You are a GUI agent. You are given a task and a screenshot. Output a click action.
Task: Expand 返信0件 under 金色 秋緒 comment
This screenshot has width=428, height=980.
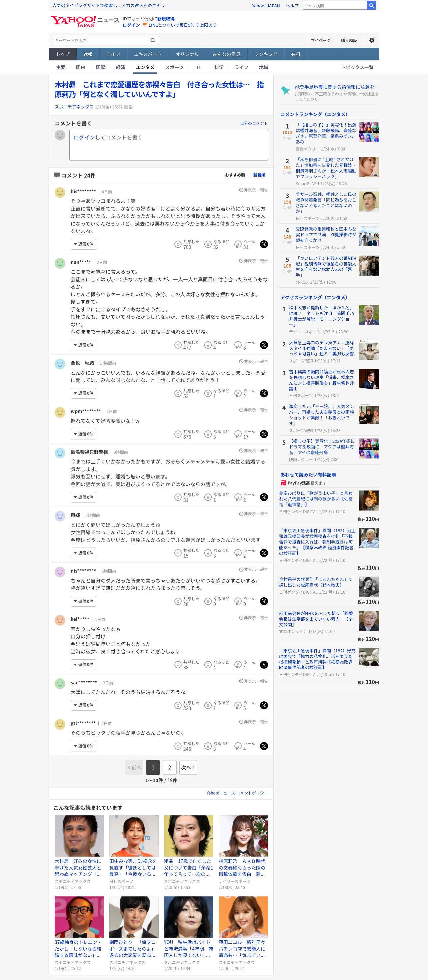[x=84, y=393]
